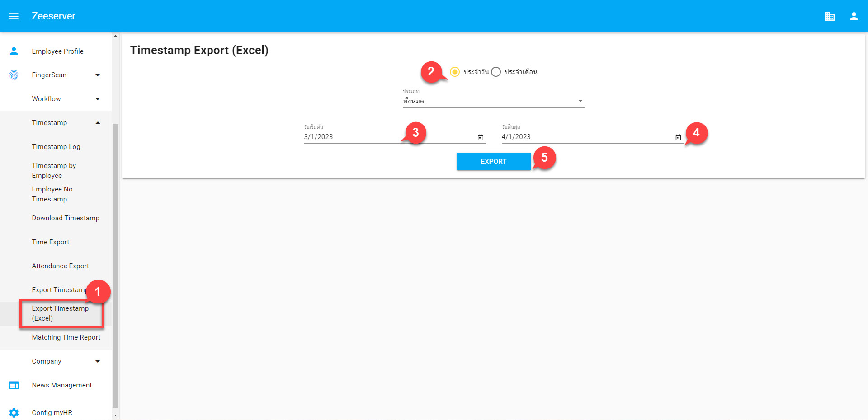Open the start date calendar picker
Viewport: 868px width, 420px height.
(x=480, y=137)
